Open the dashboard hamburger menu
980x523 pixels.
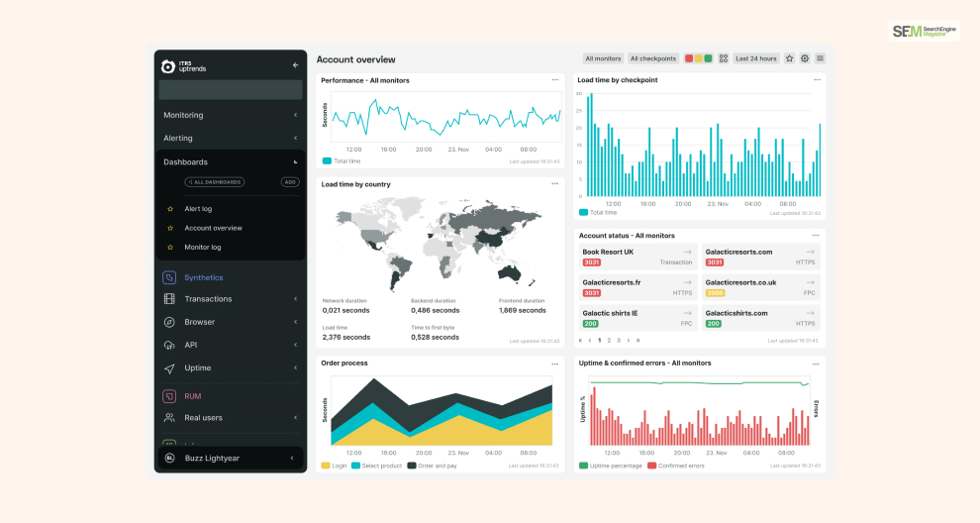pyautogui.click(x=820, y=58)
